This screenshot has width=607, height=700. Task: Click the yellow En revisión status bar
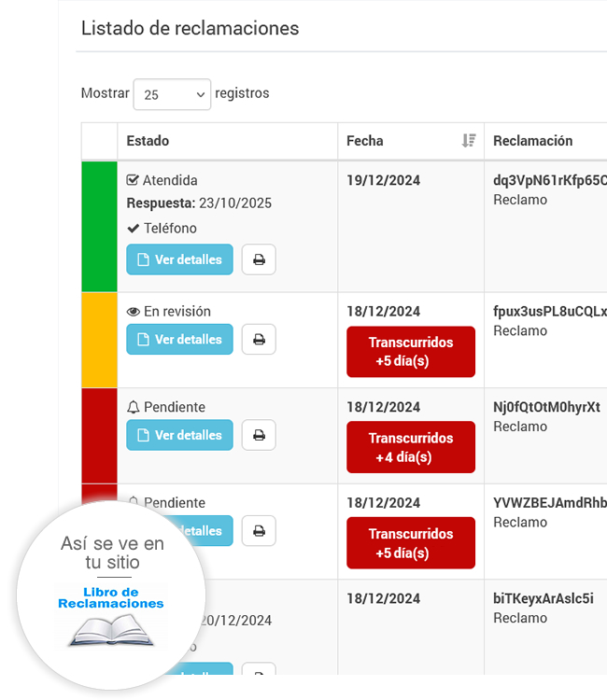100,340
